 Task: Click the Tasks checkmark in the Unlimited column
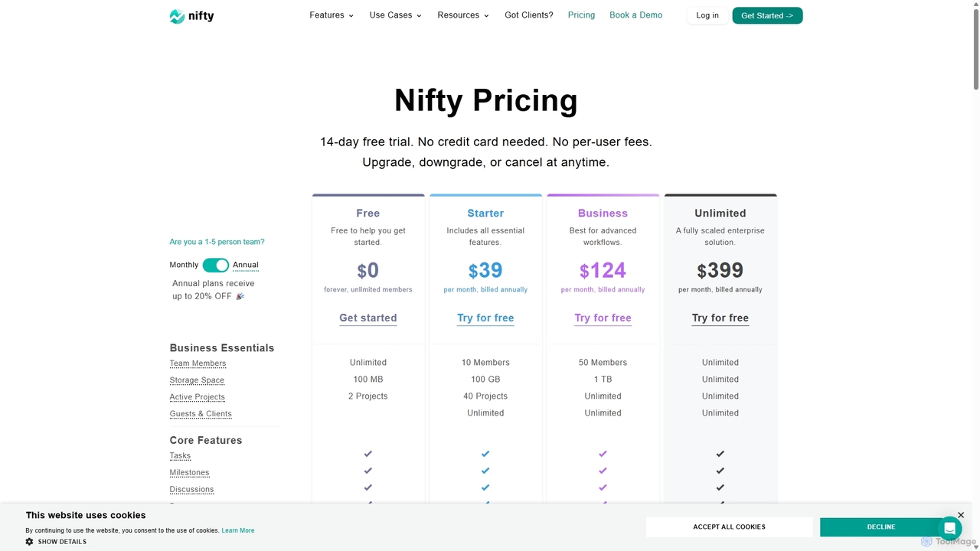pyautogui.click(x=720, y=454)
